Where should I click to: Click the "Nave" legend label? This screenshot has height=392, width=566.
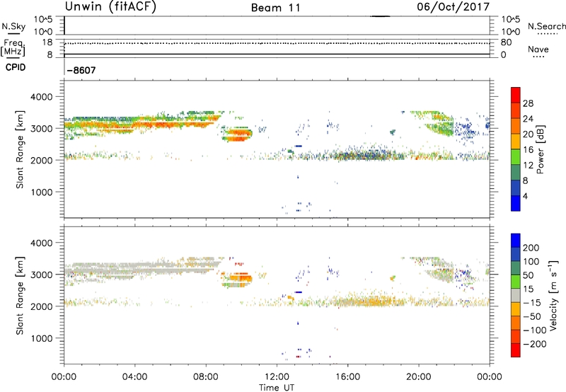tap(538, 49)
